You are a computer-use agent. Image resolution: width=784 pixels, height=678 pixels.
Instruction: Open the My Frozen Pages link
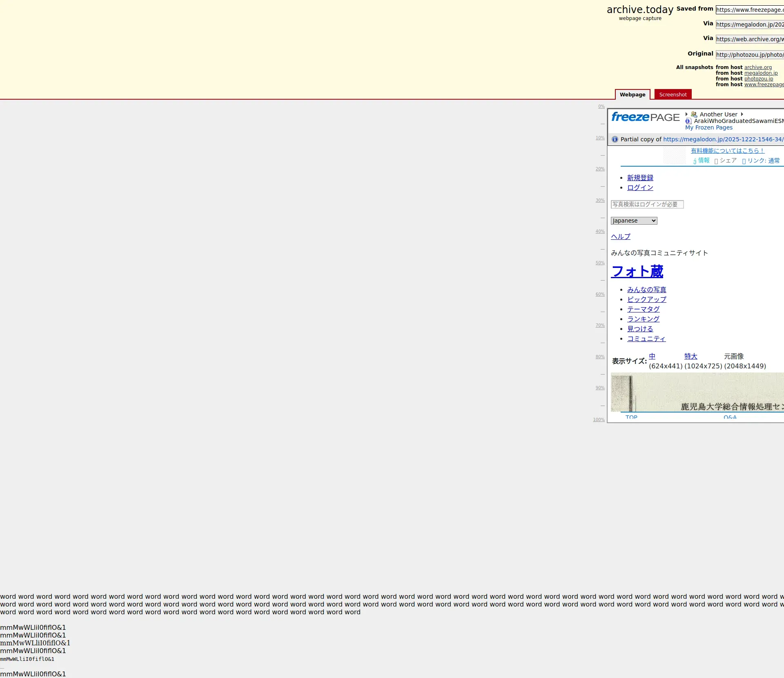[x=708, y=127]
